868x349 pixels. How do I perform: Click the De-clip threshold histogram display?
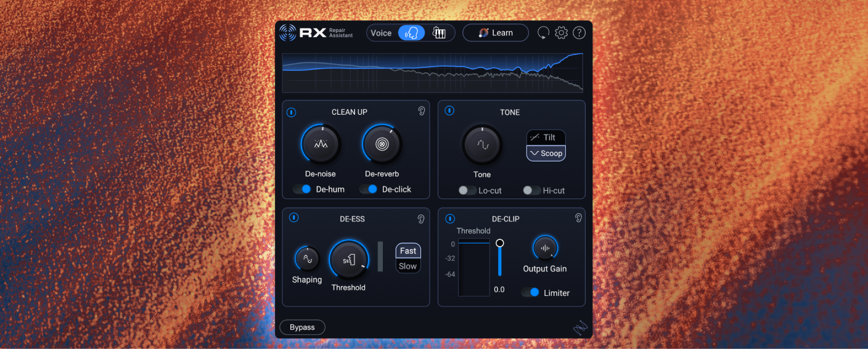474,267
